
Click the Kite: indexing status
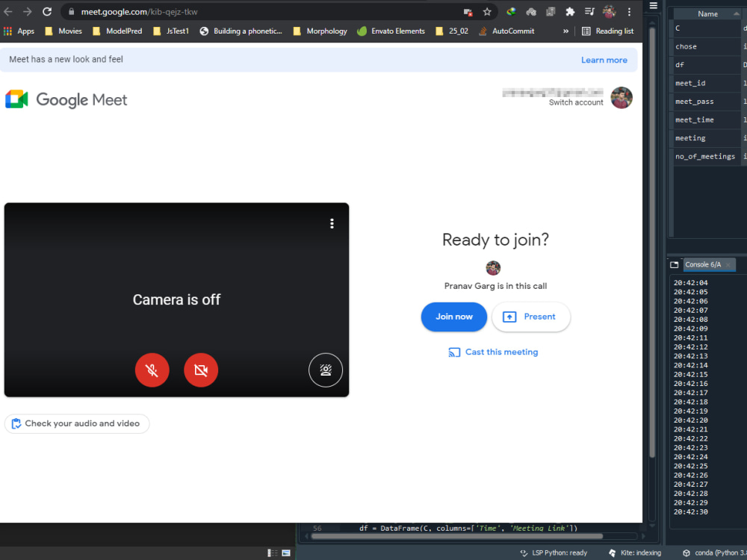coord(635,553)
